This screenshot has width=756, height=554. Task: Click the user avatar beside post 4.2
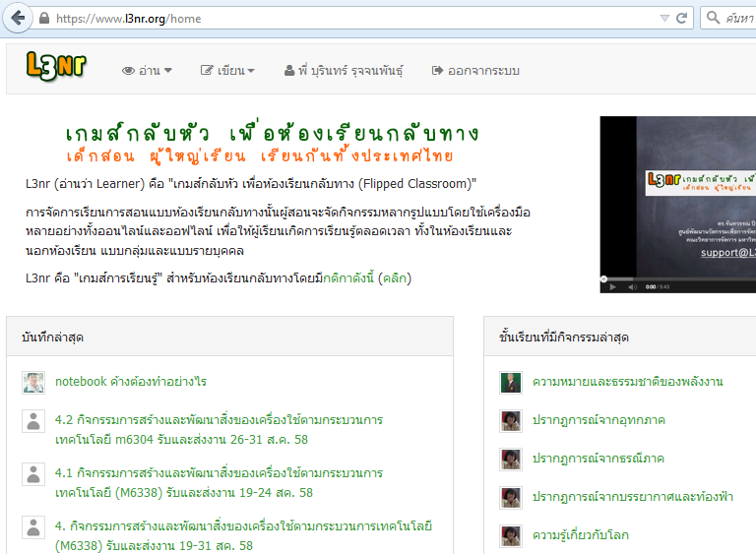33,421
